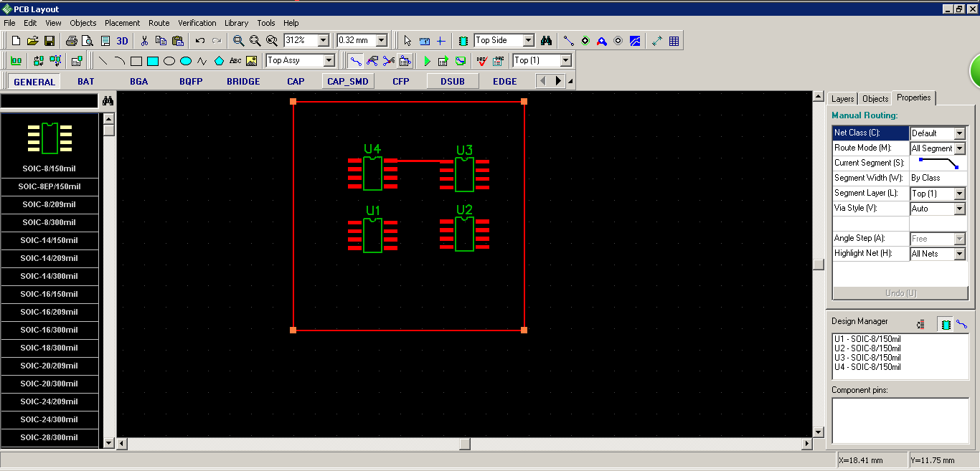Select the CAP_SMD library group

click(348, 82)
